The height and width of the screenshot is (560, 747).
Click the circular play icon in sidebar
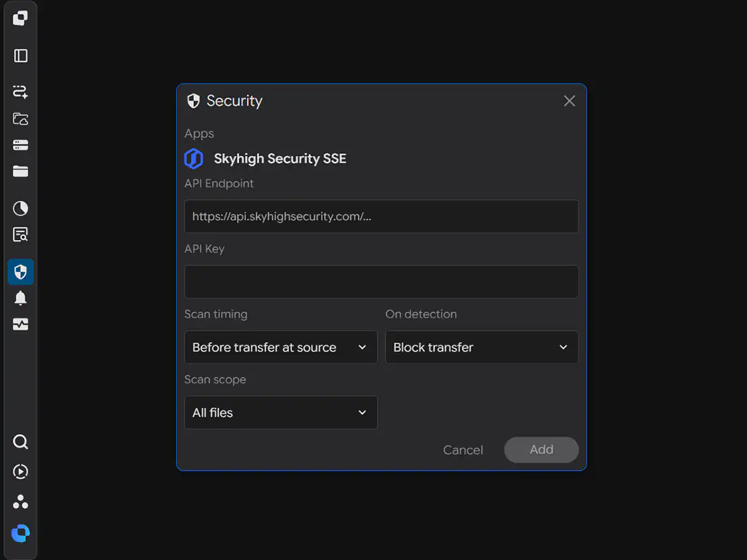[21, 471]
